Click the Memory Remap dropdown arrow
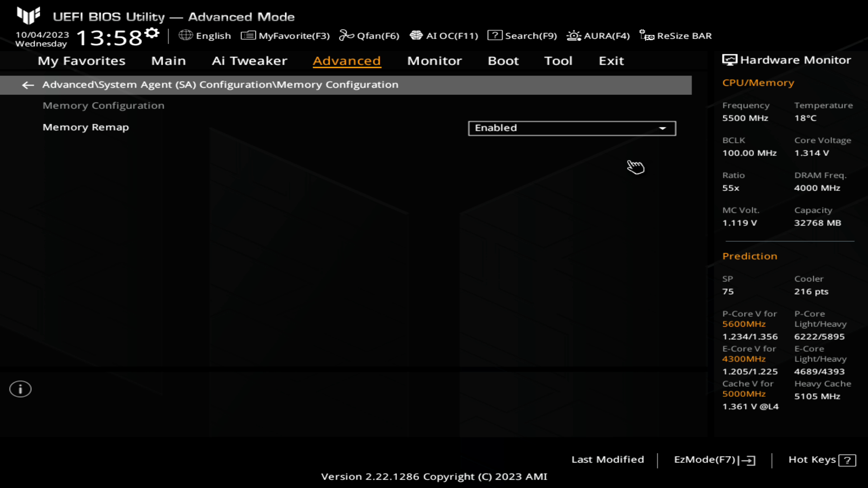Image resolution: width=868 pixels, height=488 pixels. 662,128
